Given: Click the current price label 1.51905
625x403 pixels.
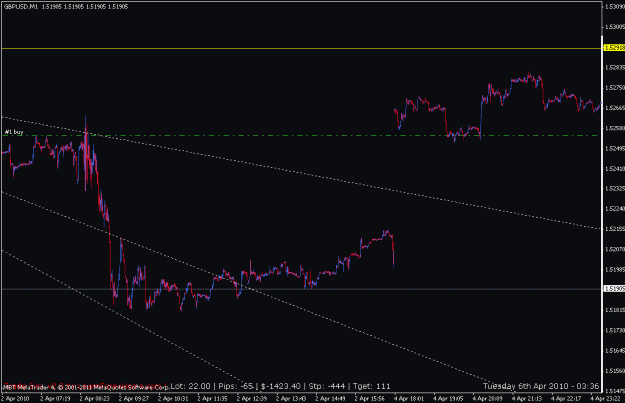Looking at the screenshot, I should coord(614,289).
